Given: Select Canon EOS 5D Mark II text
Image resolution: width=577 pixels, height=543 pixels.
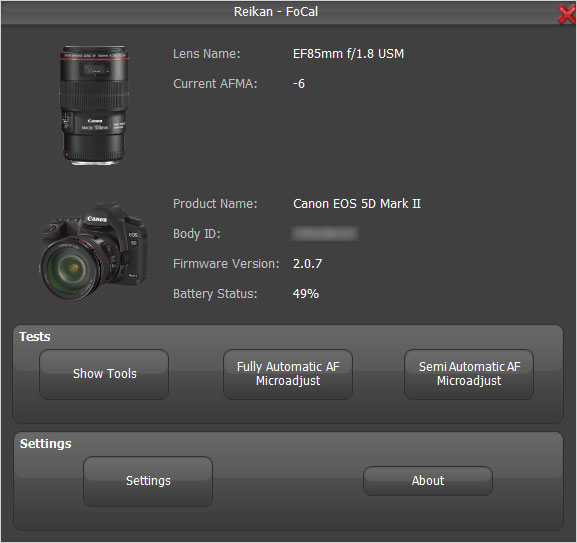Looking at the screenshot, I should point(357,204).
